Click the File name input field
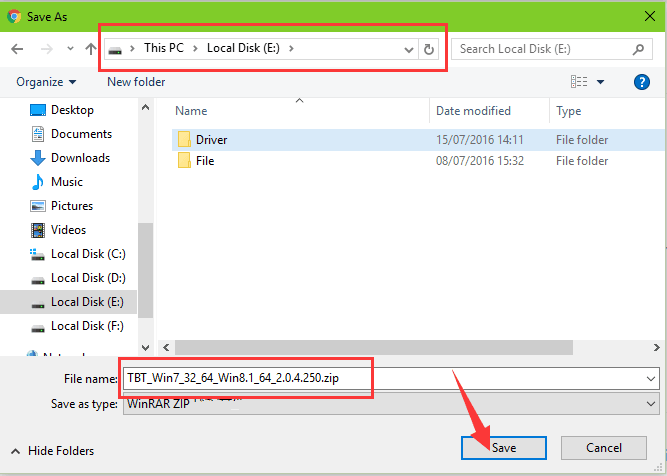This screenshot has width=667, height=476. (x=391, y=379)
